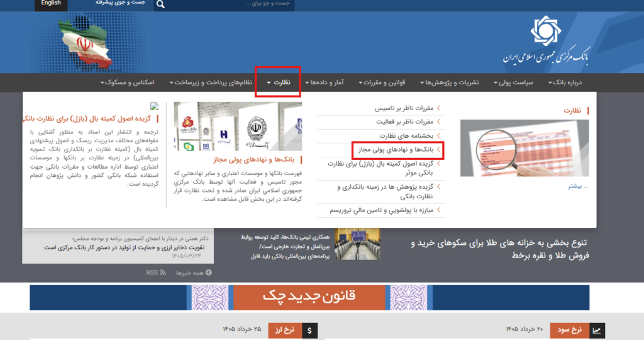Click broken image icon above گزیده اصول کمیته بال
Viewport: 644px width, 340px height.
155,106
